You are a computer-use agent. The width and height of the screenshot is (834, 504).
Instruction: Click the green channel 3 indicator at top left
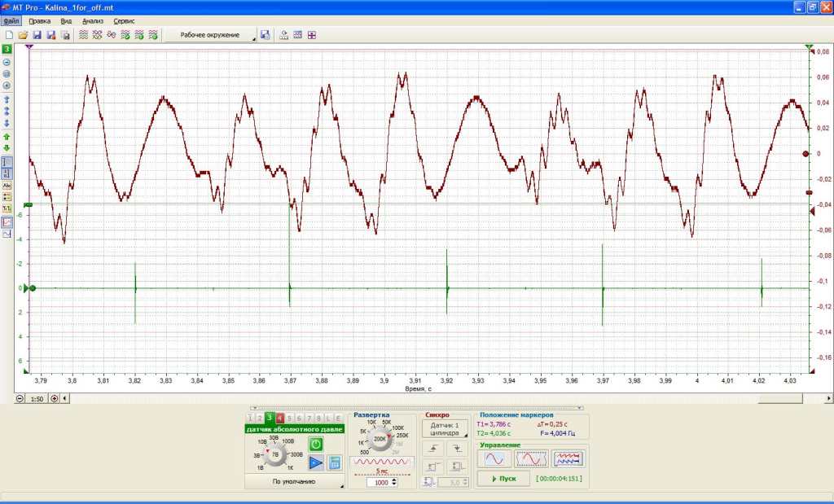[7, 50]
